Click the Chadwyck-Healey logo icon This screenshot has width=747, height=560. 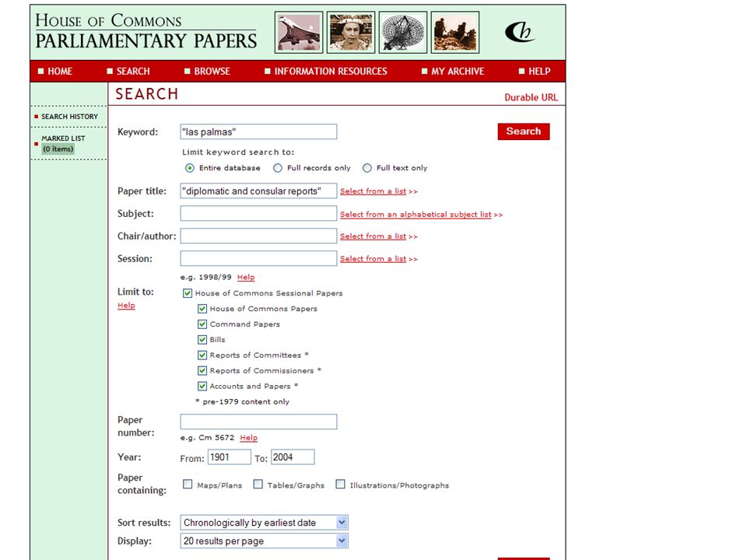click(x=520, y=33)
